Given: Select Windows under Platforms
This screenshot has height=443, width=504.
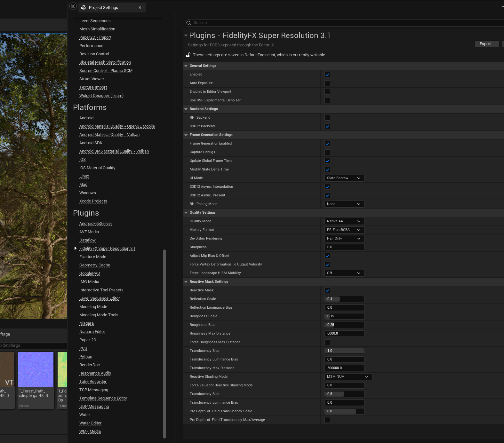Looking at the screenshot, I should tap(87, 193).
